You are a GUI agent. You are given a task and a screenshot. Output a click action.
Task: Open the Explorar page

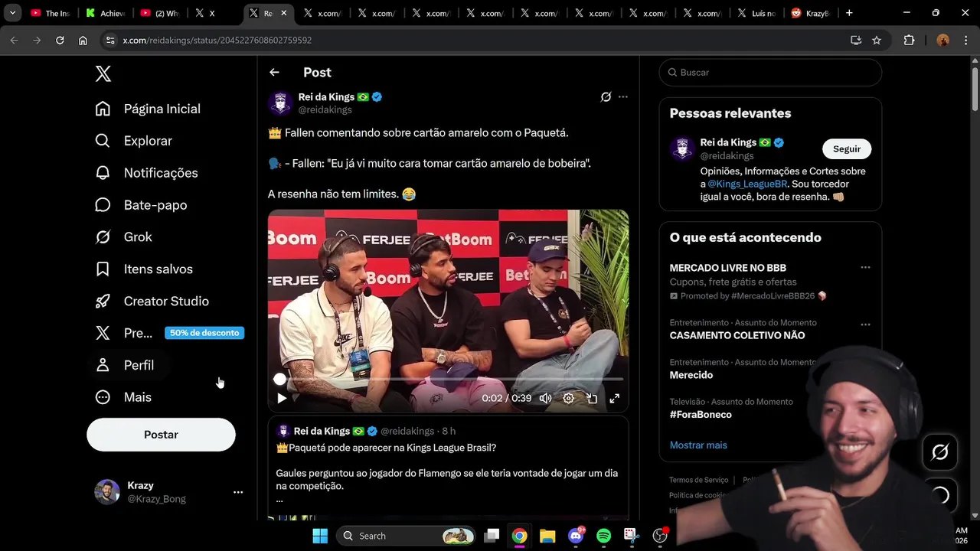point(133,141)
